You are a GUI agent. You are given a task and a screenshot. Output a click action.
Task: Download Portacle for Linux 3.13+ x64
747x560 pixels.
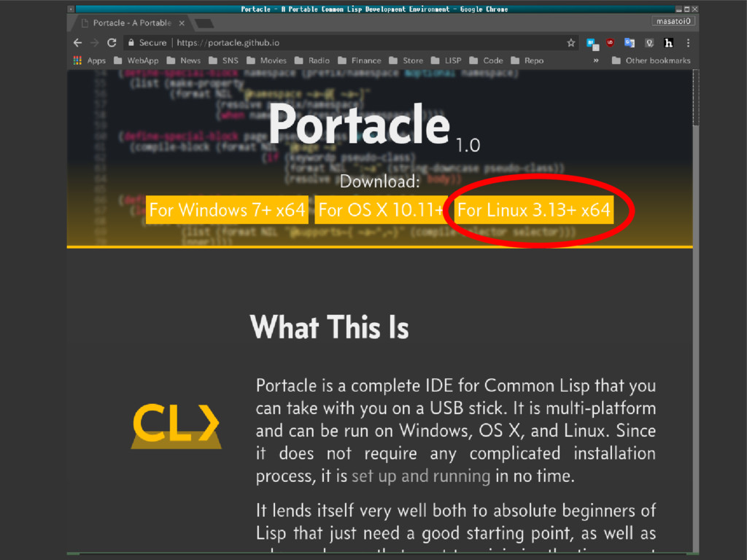pos(533,209)
